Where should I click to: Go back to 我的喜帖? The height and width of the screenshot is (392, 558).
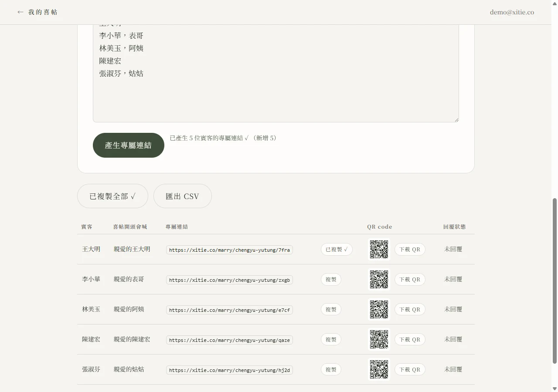click(x=37, y=12)
